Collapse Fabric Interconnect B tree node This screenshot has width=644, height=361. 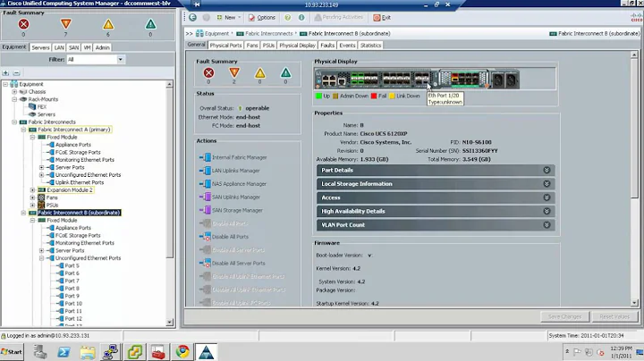click(x=23, y=213)
